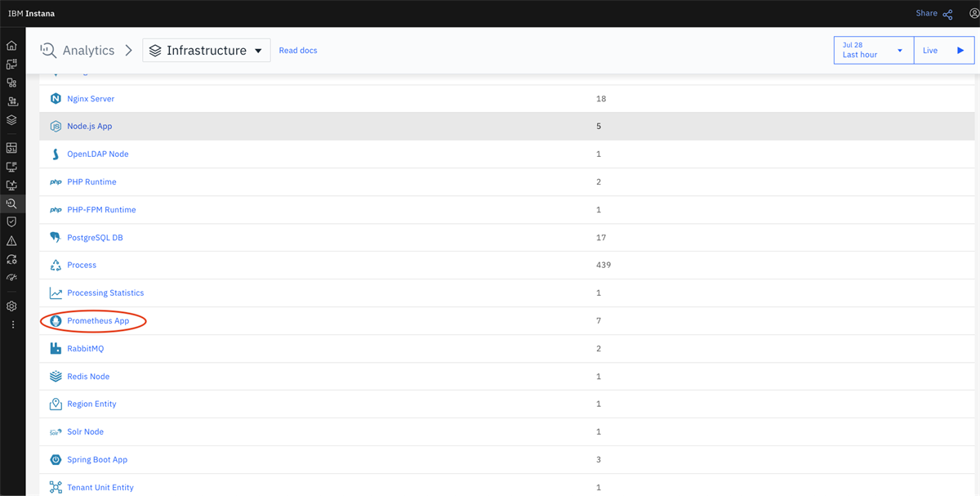
Task: Click the PostgreSQL DB elephant icon
Action: (x=56, y=238)
